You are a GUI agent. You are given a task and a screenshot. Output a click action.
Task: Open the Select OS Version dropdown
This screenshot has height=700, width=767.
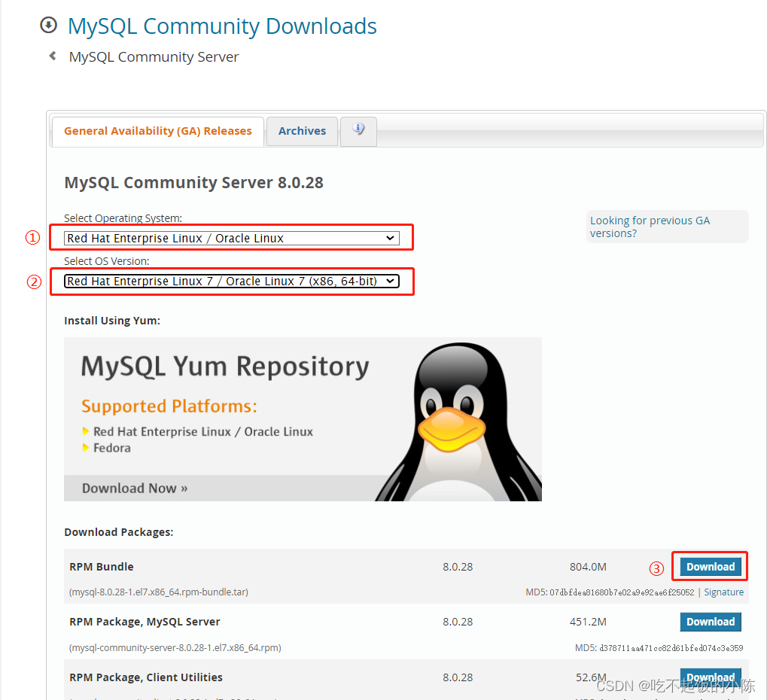[x=231, y=282]
